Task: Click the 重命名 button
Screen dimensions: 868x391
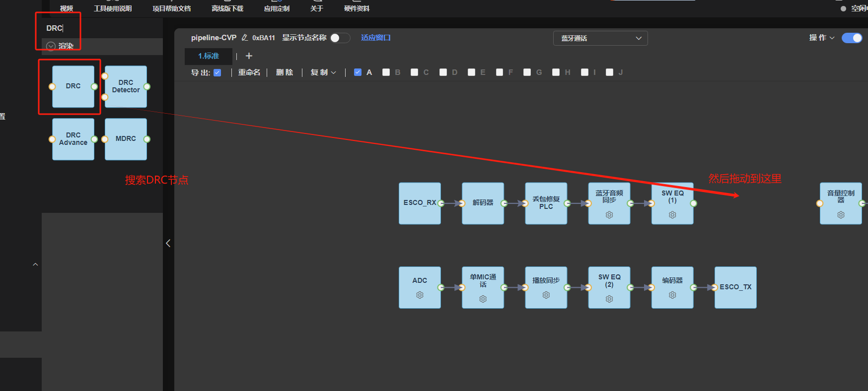Action: 249,72
